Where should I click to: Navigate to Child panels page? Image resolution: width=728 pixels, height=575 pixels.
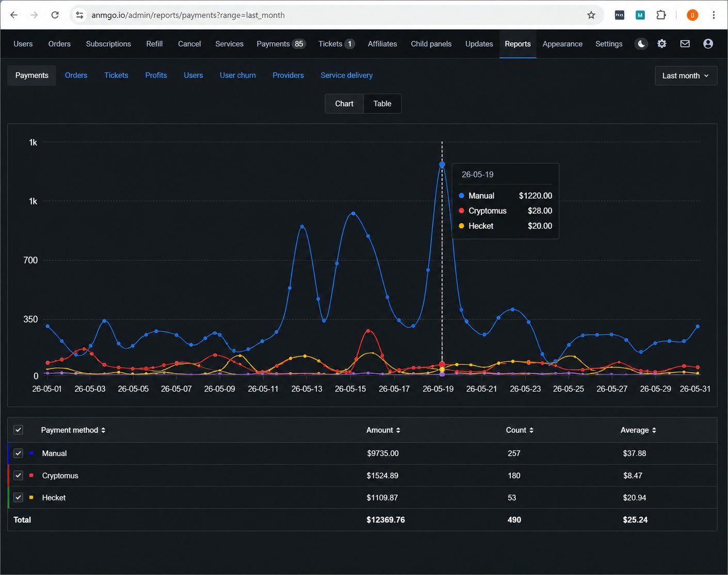pyautogui.click(x=431, y=44)
